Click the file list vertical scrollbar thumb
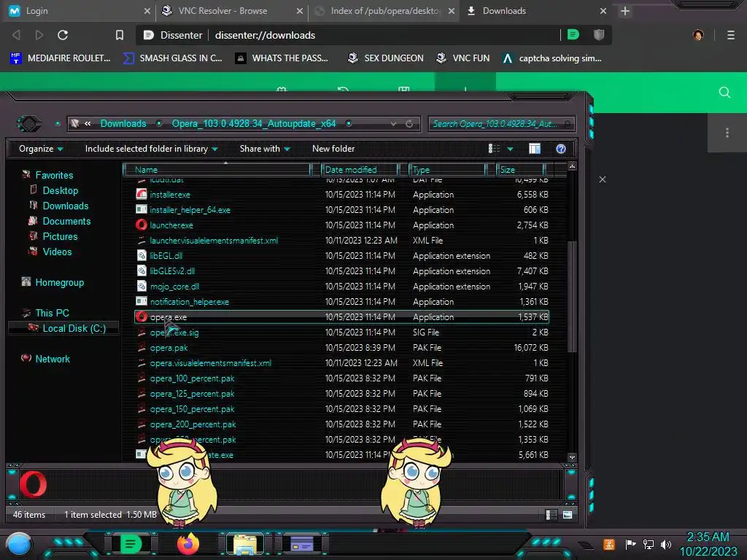Image resolution: width=747 pixels, height=560 pixels. pos(572,297)
